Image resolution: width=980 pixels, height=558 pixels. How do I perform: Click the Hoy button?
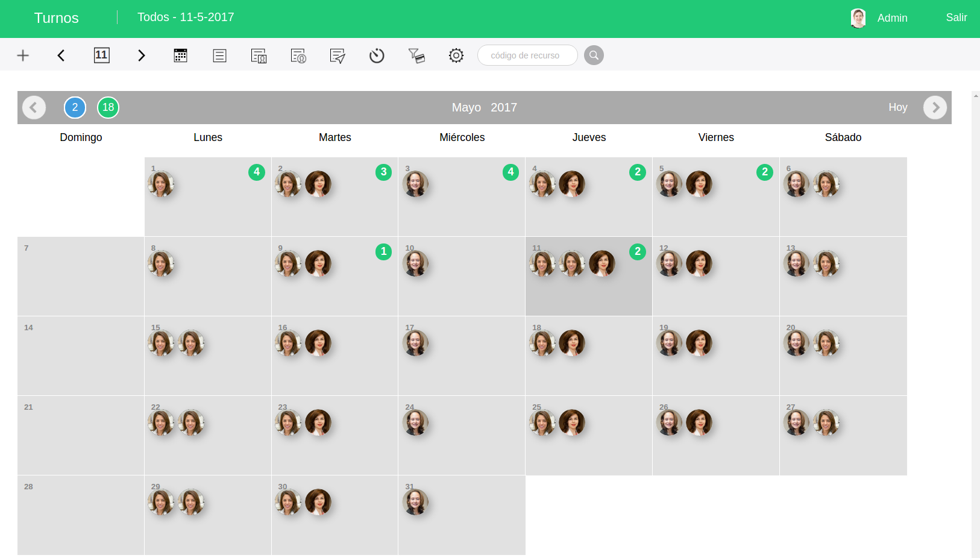[897, 107]
